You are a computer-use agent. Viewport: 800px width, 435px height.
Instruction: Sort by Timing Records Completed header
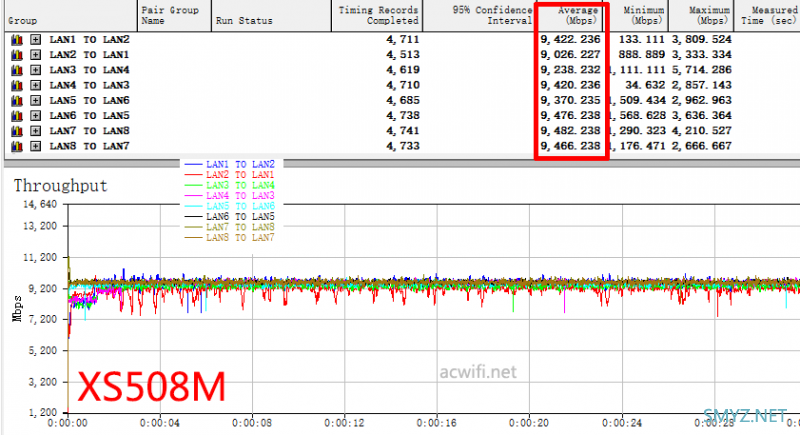point(377,16)
